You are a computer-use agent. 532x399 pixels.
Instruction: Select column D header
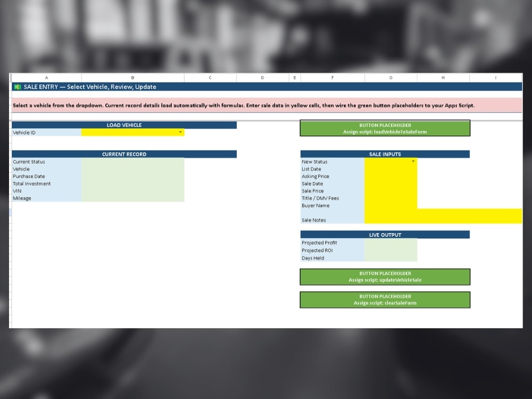(263, 78)
